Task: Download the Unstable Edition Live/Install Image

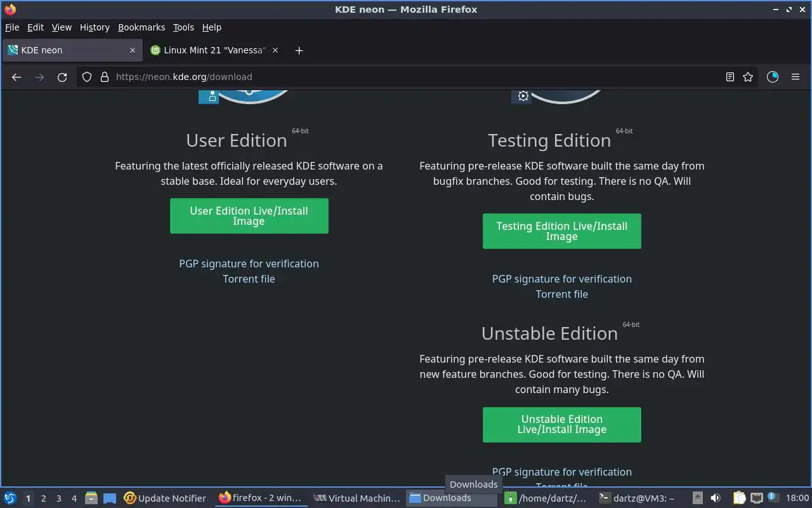Action: (561, 424)
